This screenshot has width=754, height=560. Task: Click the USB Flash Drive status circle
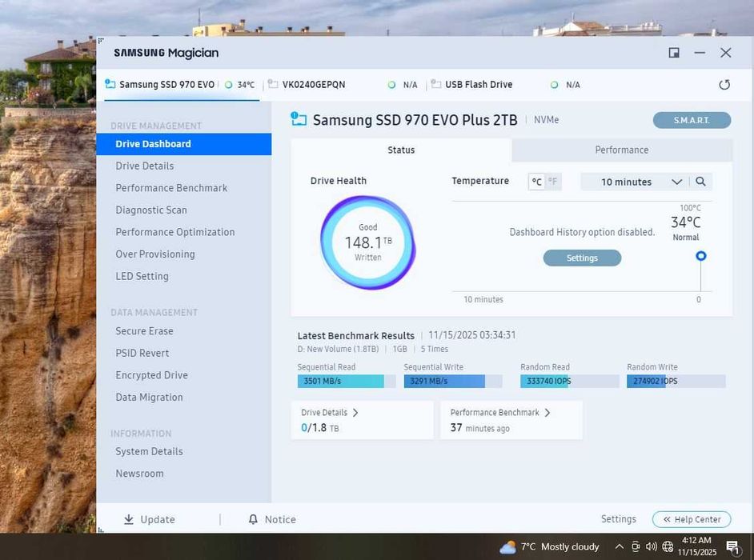(x=555, y=85)
